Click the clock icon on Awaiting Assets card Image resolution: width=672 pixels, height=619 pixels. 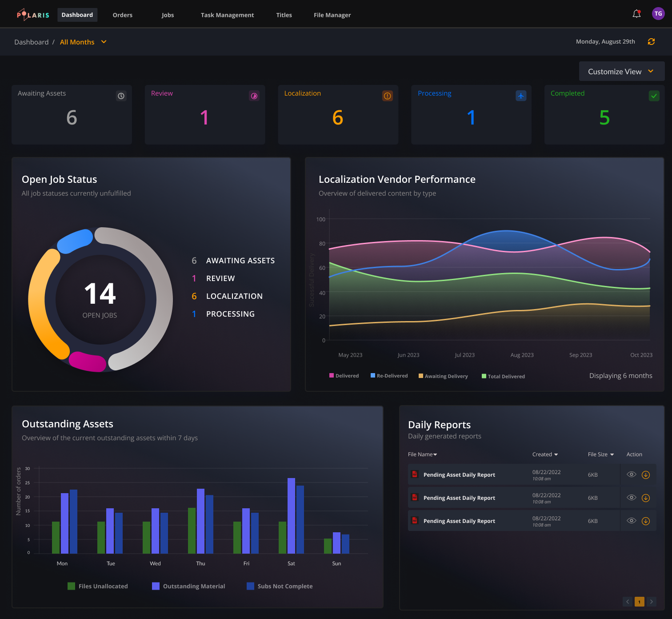pos(121,96)
